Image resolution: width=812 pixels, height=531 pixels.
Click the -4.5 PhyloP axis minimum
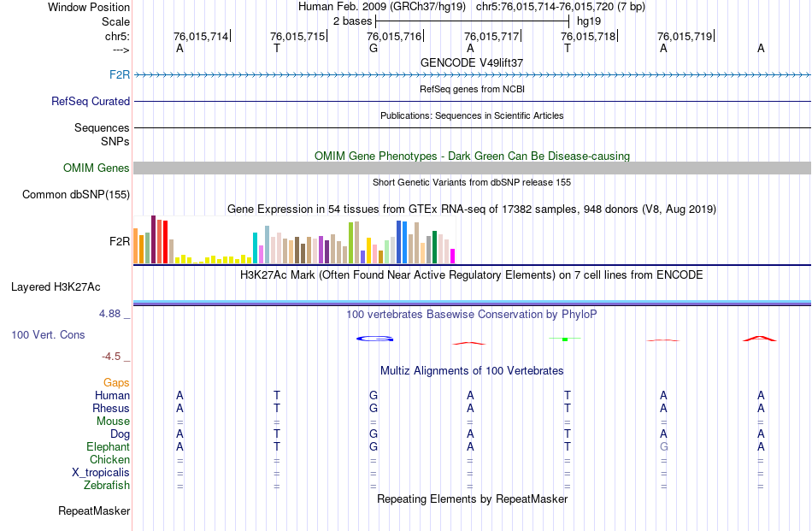pos(111,357)
